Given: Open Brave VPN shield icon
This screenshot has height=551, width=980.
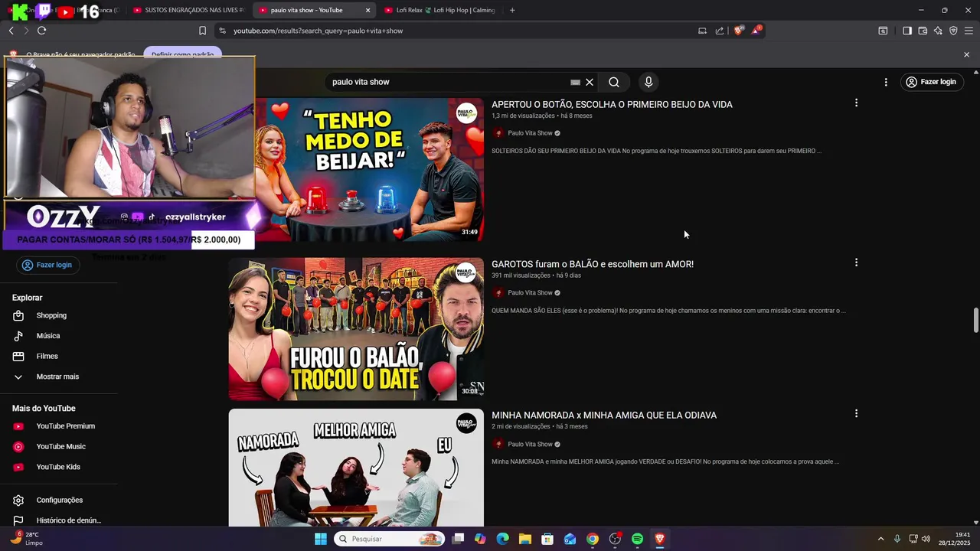Looking at the screenshot, I should [953, 31].
